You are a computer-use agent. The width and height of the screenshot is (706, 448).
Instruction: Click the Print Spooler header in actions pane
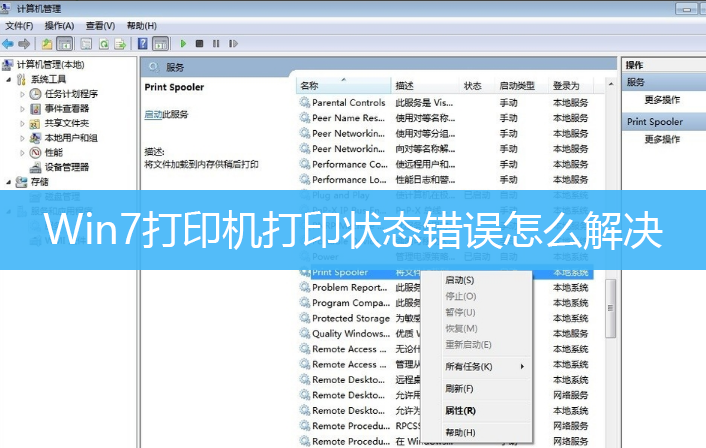(x=664, y=122)
